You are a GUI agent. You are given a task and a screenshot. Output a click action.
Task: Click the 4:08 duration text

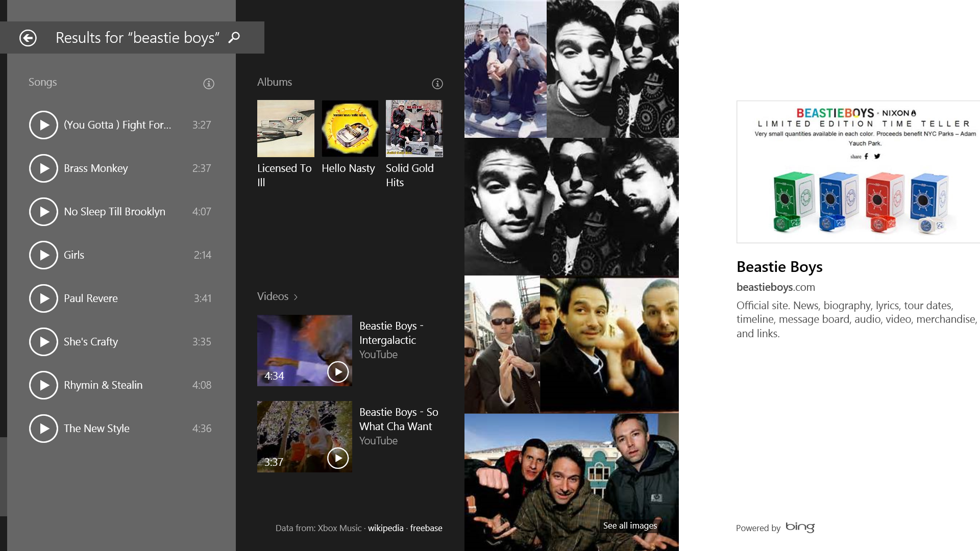tap(202, 385)
